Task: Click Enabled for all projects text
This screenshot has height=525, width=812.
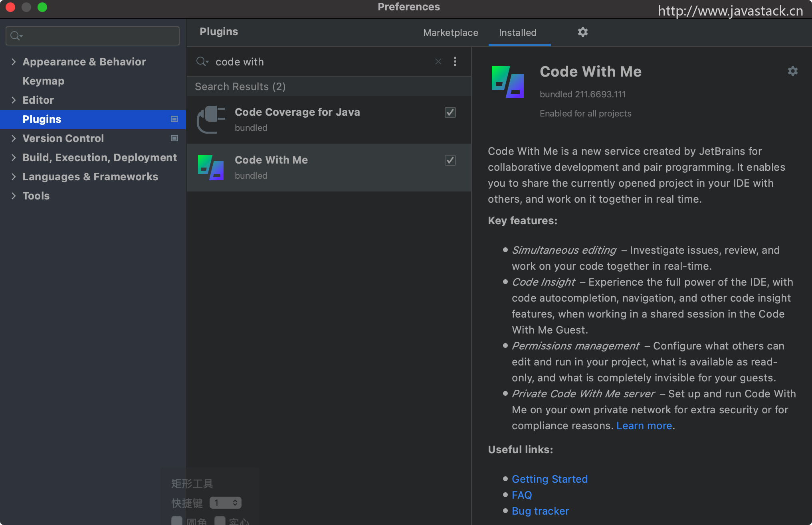Action: coord(586,114)
